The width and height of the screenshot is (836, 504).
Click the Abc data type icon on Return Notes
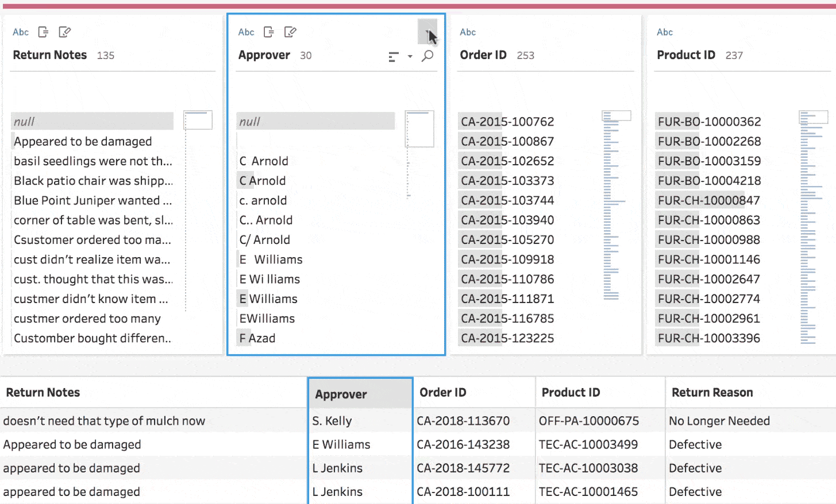pyautogui.click(x=21, y=32)
